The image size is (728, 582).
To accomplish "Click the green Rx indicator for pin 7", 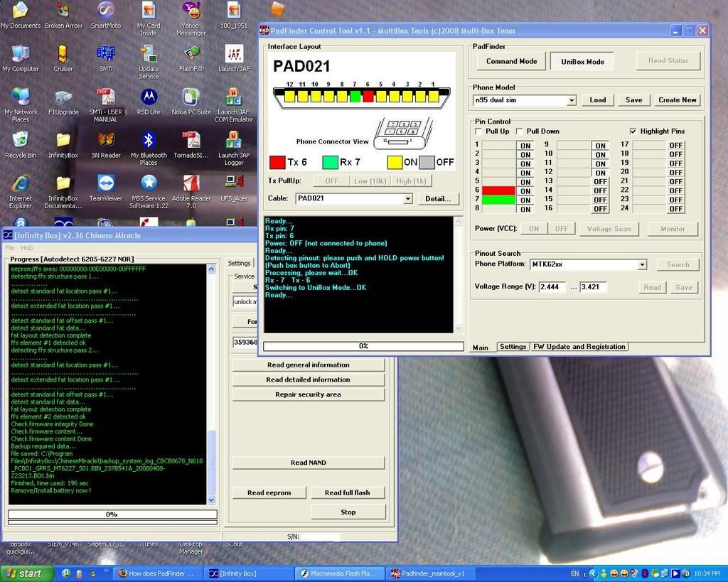I will 498,200.
